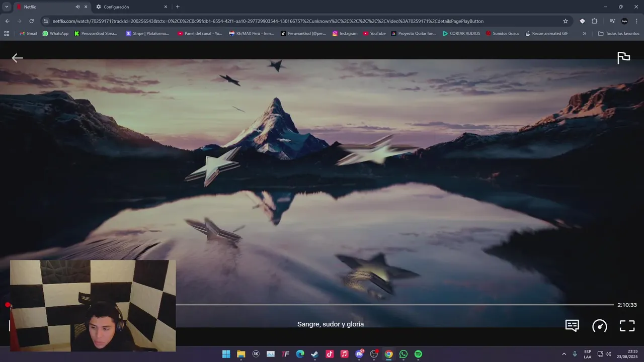Open volume control in system tray
The image size is (644, 362).
(608, 354)
